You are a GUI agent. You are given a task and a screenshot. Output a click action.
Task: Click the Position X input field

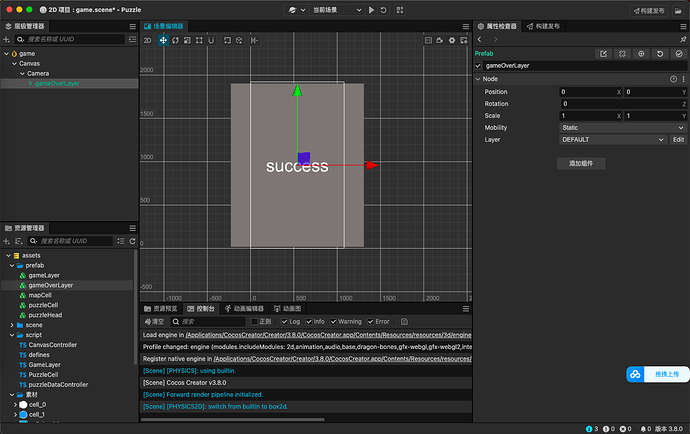pyautogui.click(x=587, y=92)
